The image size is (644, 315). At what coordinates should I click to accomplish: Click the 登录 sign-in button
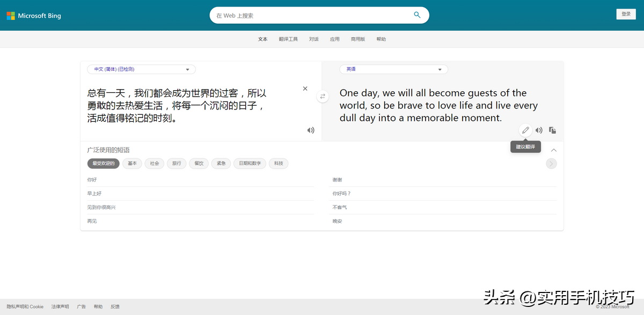pos(626,14)
